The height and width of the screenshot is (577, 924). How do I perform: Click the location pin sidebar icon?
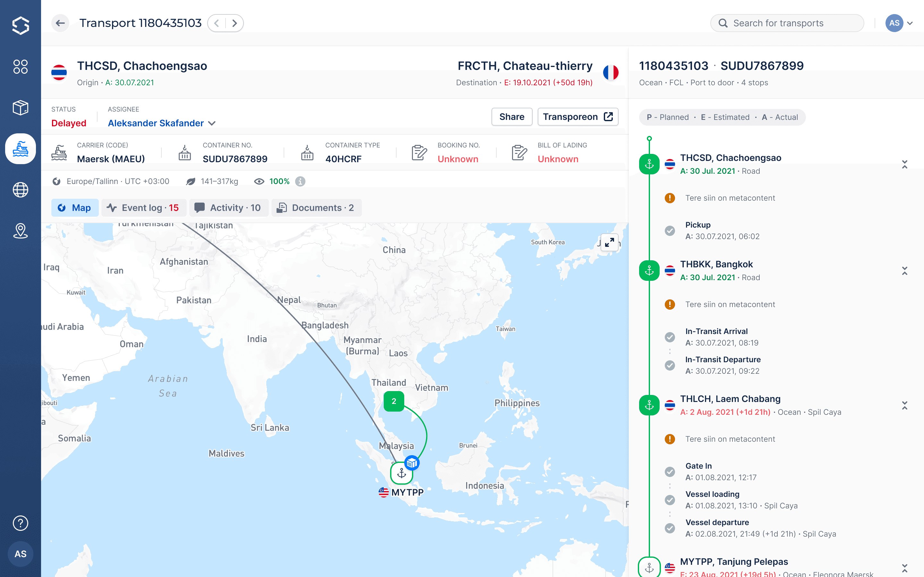(20, 231)
